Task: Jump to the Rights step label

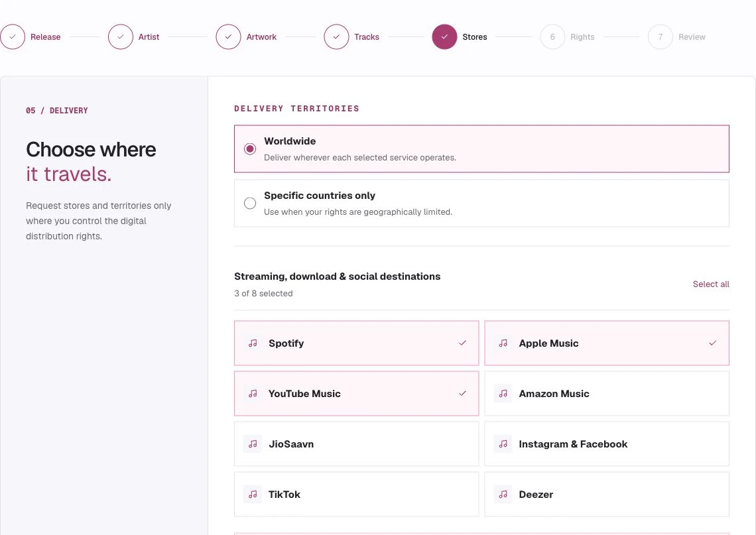Action: (582, 37)
